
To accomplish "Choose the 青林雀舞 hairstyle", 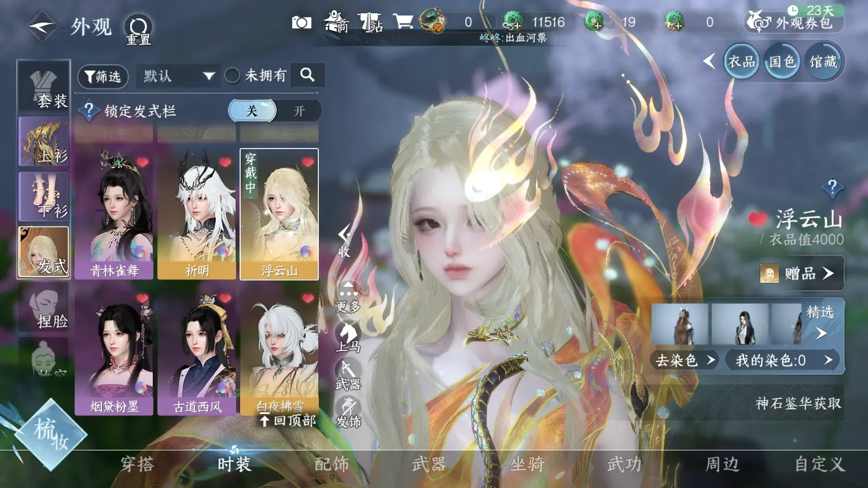I will (114, 214).
